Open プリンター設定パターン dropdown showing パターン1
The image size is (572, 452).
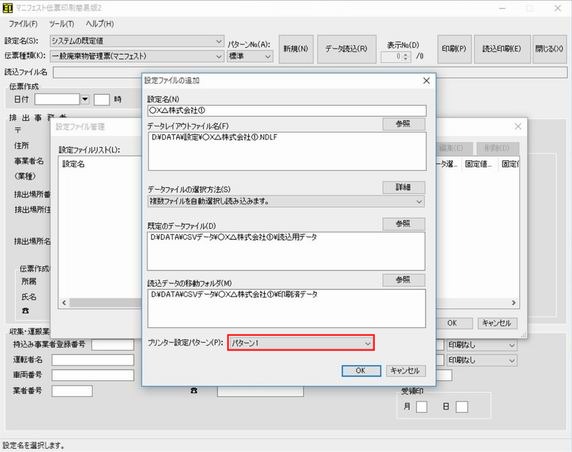tap(301, 343)
